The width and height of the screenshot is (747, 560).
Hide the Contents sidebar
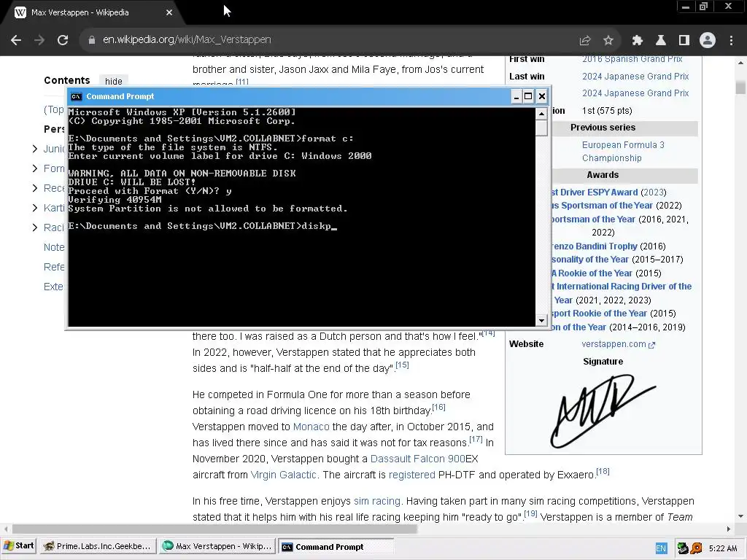tap(113, 81)
